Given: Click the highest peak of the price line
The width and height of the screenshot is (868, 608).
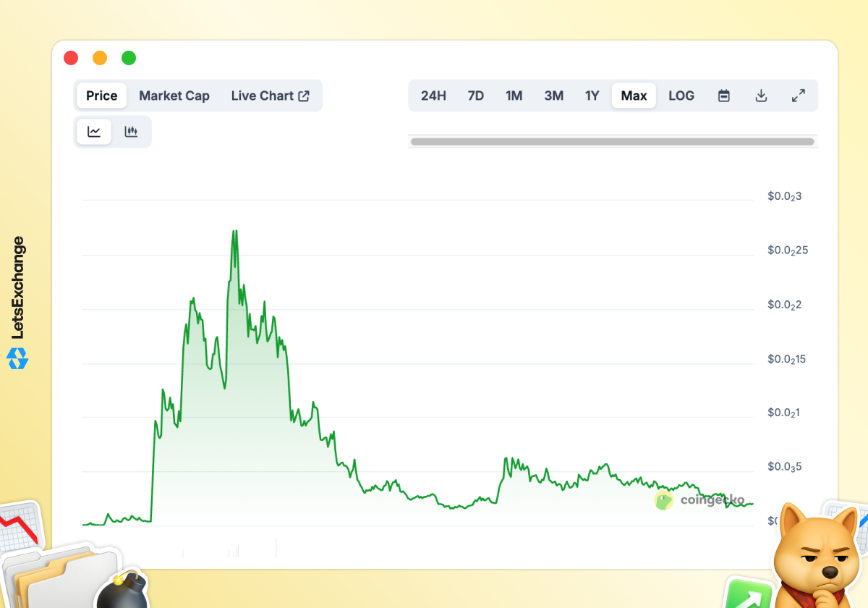Looking at the screenshot, I should click(234, 232).
